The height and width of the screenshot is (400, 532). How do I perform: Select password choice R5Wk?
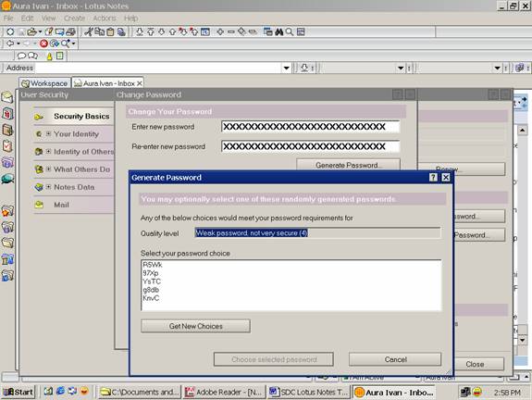(x=153, y=265)
